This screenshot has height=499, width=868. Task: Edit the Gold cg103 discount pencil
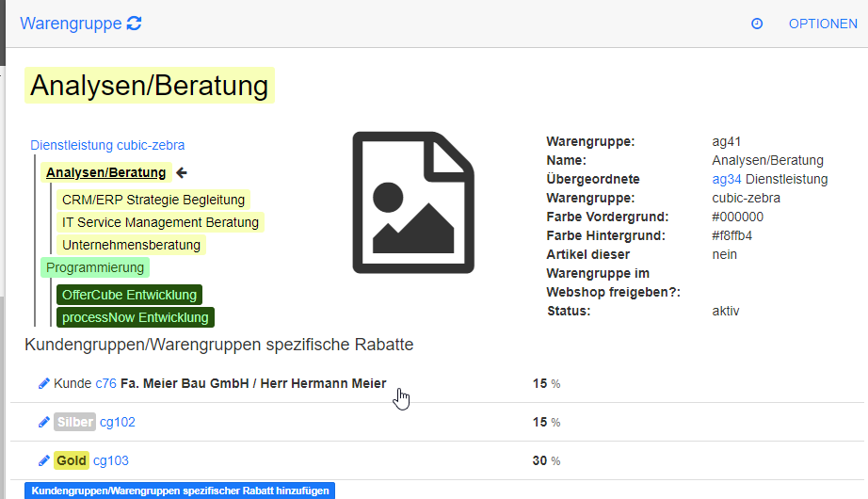pyautogui.click(x=43, y=460)
